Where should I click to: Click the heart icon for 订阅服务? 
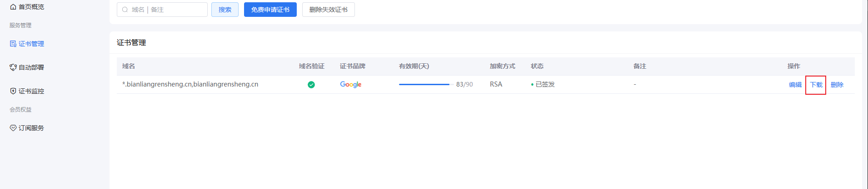(x=13, y=128)
